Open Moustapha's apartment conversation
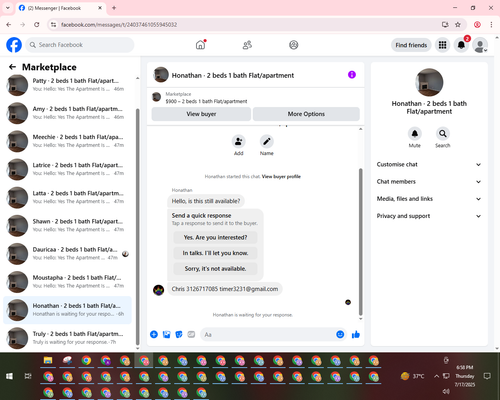This screenshot has width=500, height=400. click(67, 282)
